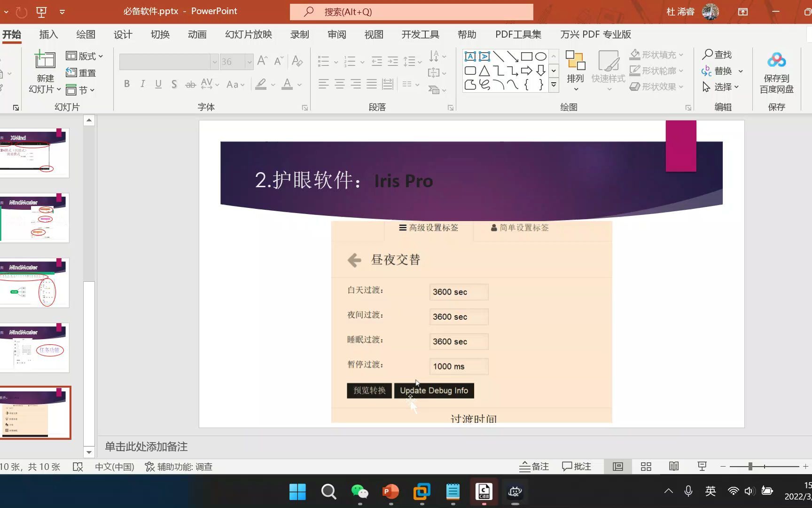The width and height of the screenshot is (812, 508).
Task: Select the oval shape
Action: point(541,56)
